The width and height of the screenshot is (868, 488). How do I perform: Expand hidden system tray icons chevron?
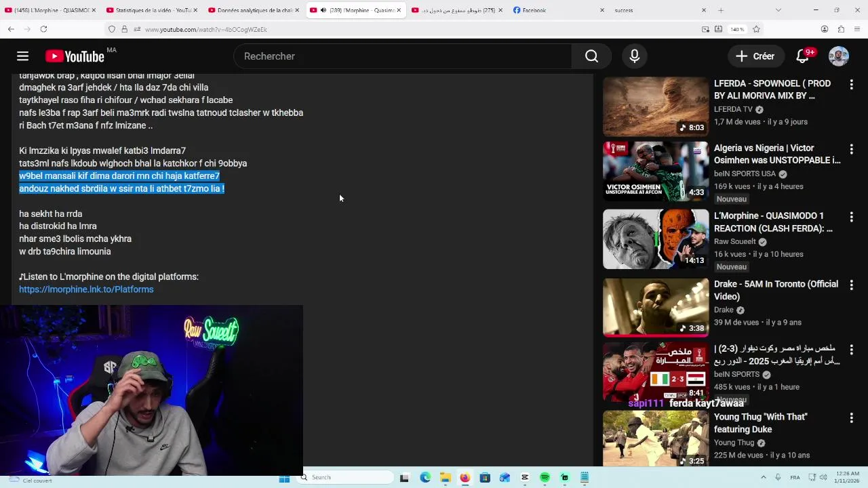tap(763, 477)
